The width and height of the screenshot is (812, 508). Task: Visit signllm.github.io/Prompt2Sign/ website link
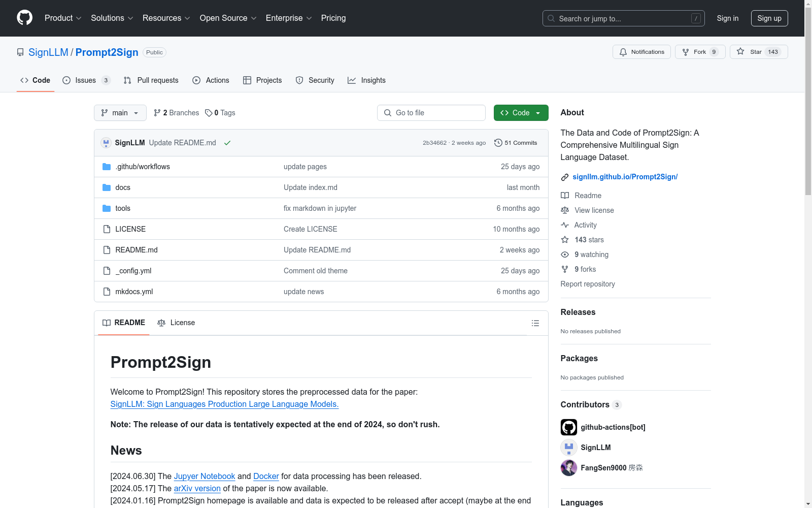coord(625,177)
